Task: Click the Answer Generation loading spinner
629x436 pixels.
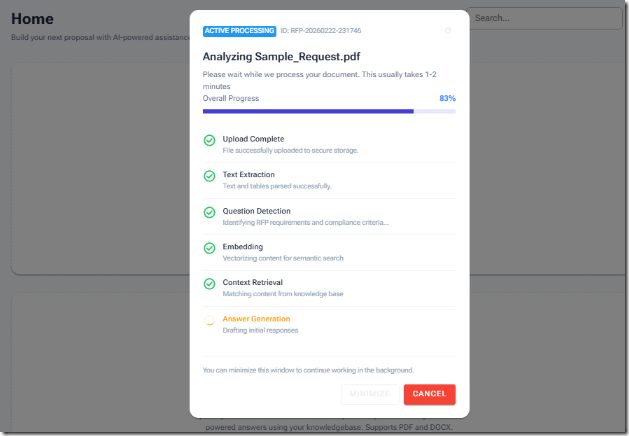Action: click(209, 321)
